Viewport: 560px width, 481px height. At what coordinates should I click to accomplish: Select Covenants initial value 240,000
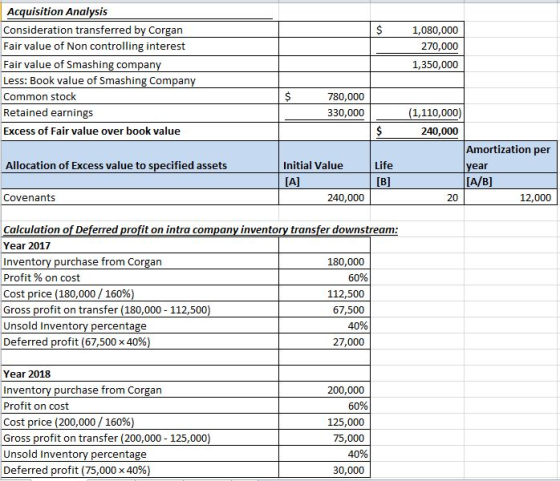[x=346, y=197]
